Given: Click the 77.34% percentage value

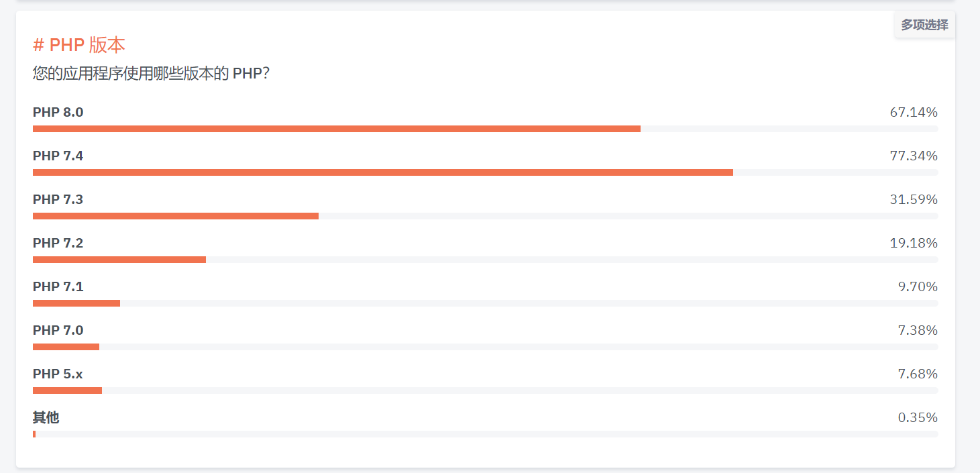Looking at the screenshot, I should coord(914,156).
